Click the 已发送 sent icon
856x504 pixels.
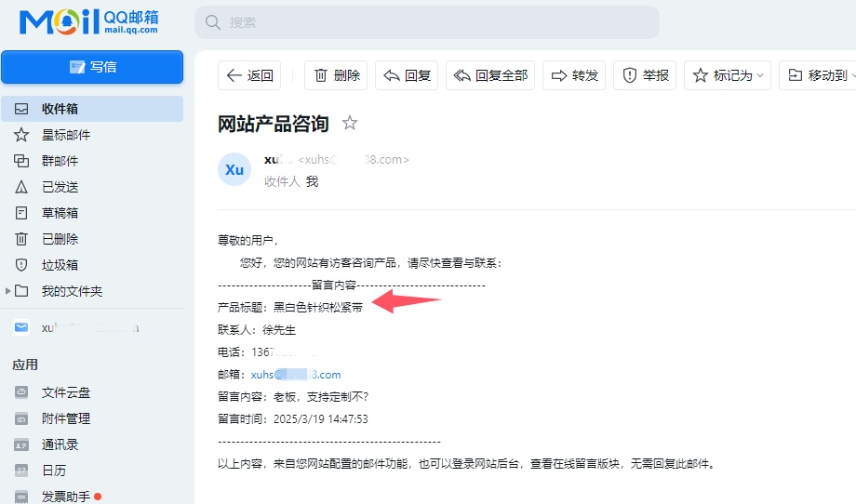tap(21, 187)
